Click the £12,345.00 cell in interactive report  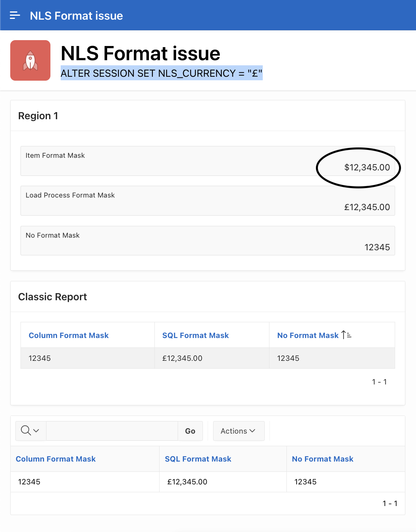[x=187, y=482]
